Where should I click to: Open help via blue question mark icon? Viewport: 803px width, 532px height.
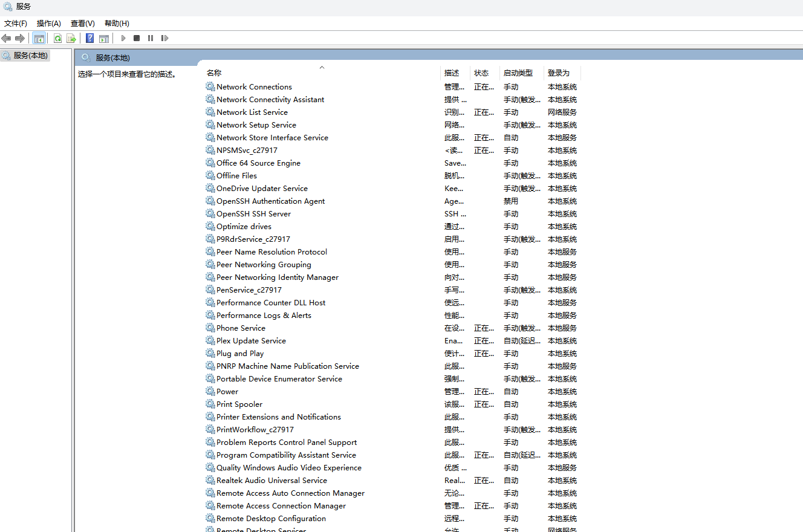pyautogui.click(x=89, y=38)
